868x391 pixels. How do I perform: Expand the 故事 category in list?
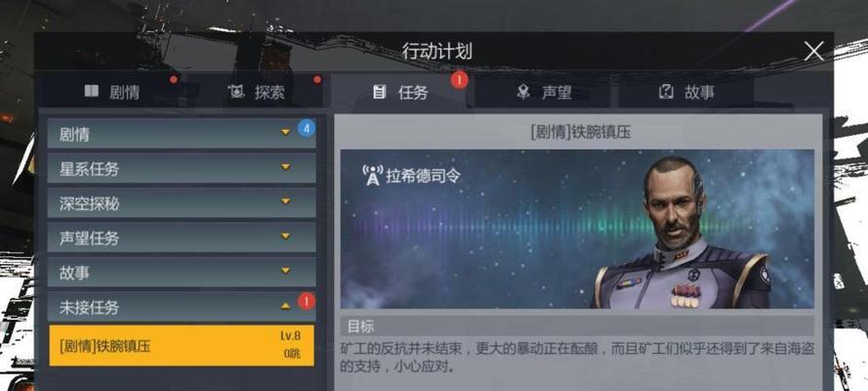pyautogui.click(x=182, y=272)
